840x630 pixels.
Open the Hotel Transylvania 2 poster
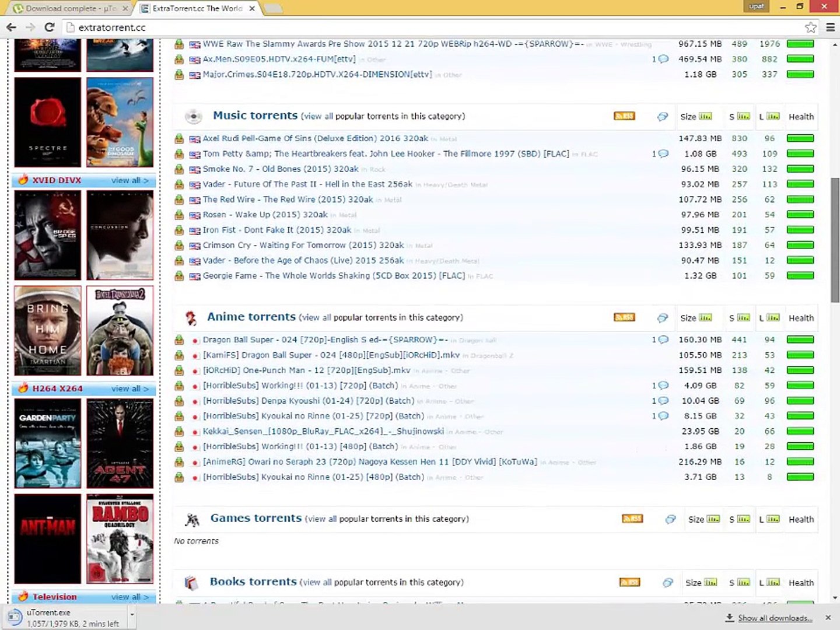(x=120, y=331)
